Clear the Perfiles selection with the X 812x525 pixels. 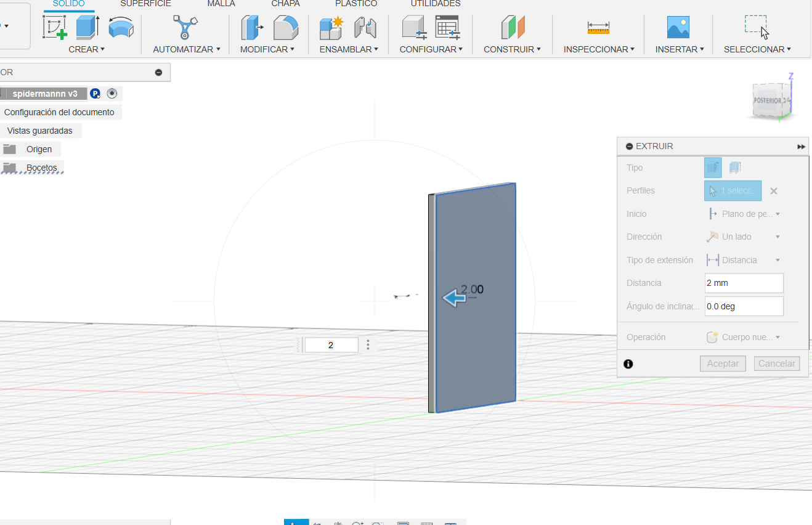tap(774, 191)
